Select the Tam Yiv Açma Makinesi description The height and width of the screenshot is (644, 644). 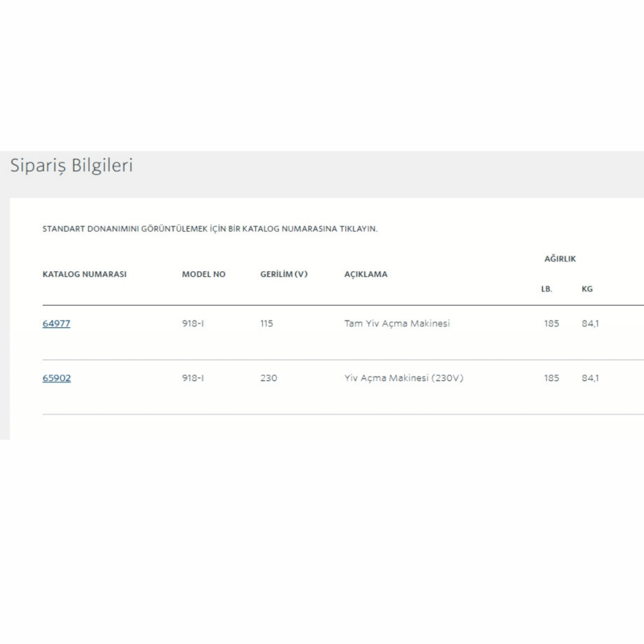coord(397,323)
